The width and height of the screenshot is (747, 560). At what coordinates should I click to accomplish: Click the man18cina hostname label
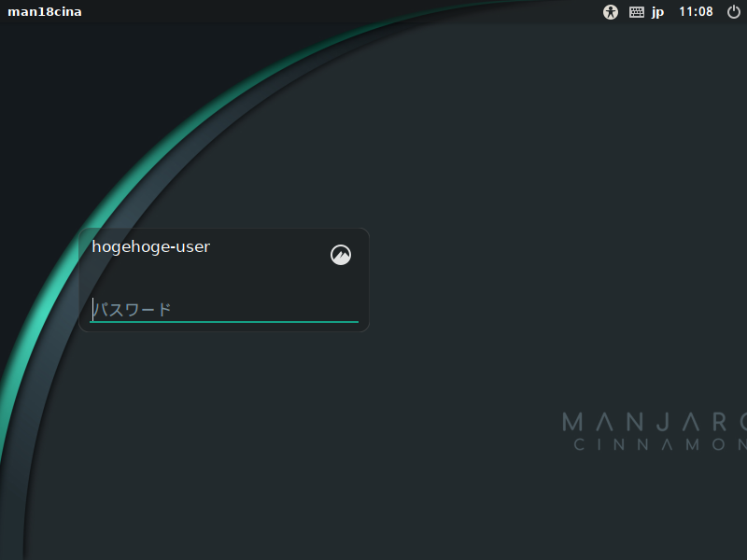pyautogui.click(x=45, y=12)
